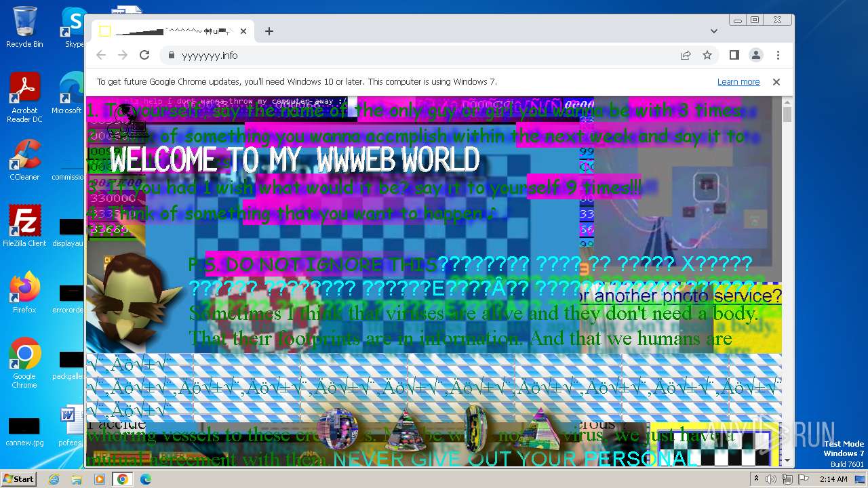
Task: Open Skype desktop shortcut
Action: (74, 27)
